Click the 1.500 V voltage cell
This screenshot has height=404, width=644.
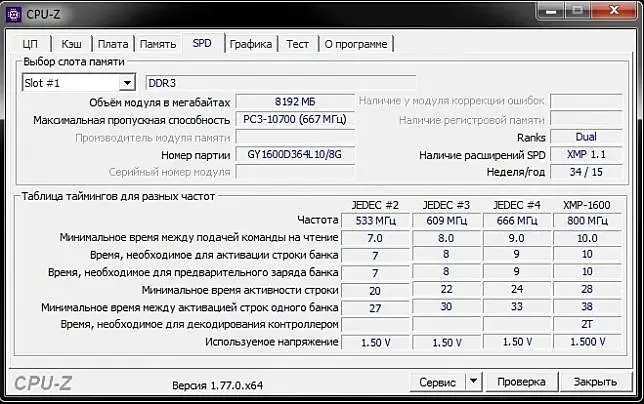tap(587, 342)
